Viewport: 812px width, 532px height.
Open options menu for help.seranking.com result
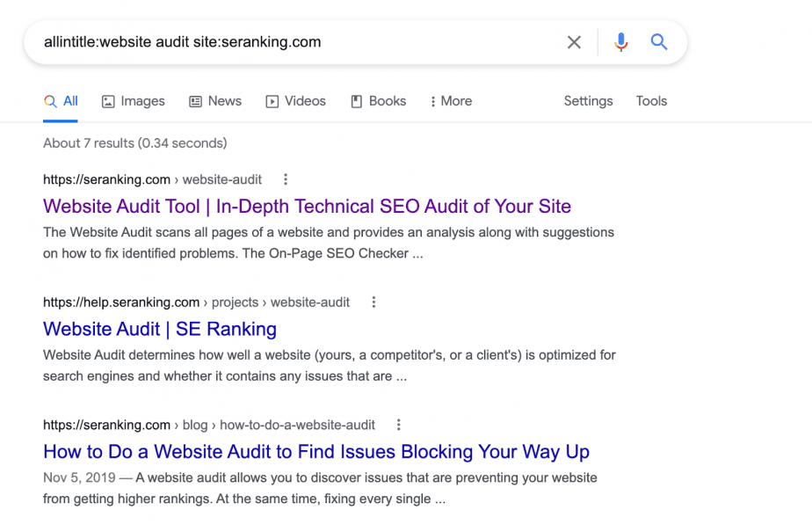coord(373,302)
